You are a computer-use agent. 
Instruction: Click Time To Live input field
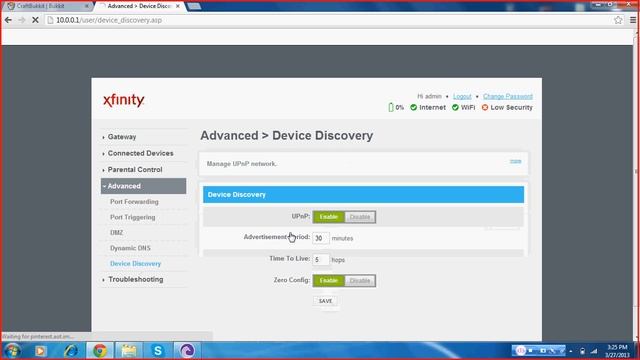pyautogui.click(x=321, y=260)
